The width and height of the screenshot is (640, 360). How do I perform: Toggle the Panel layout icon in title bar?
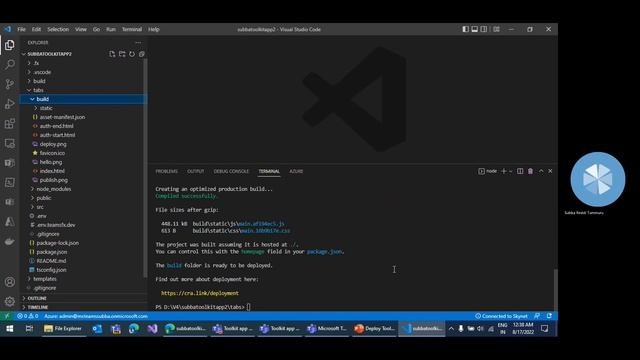pyautogui.click(x=475, y=29)
